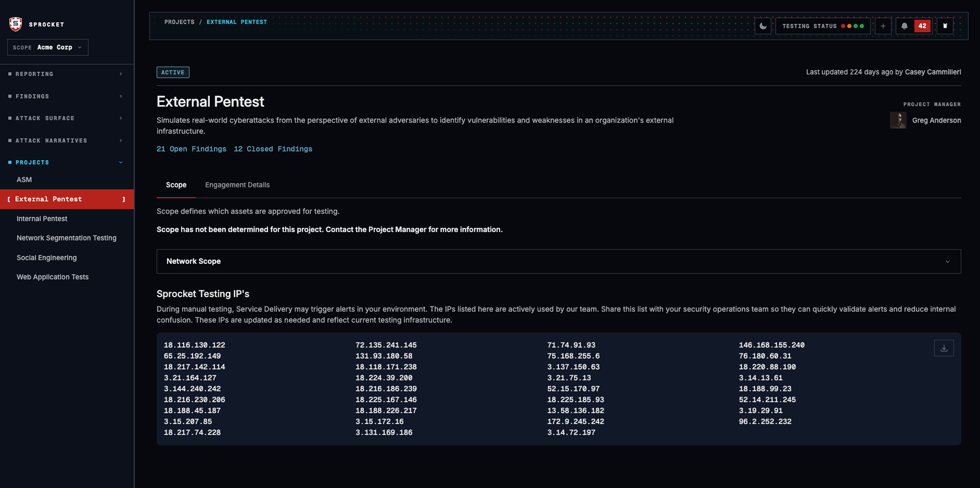Click the IP address 18.116.130.122

[194, 345]
